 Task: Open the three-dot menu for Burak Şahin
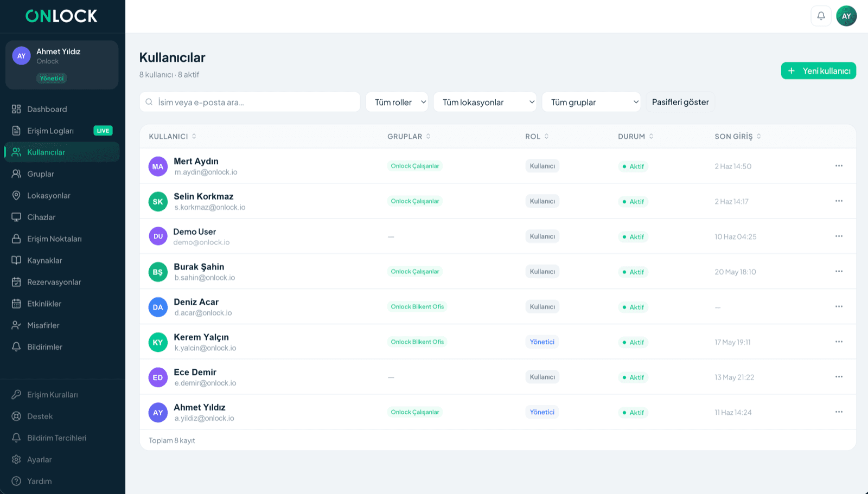tap(839, 271)
